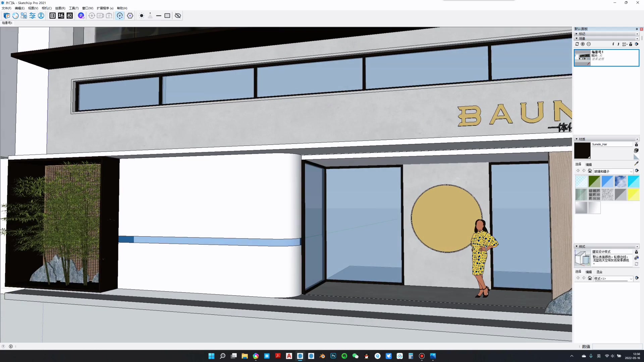Image resolution: width=644 pixels, height=362 pixels.
Task: Click the Home icon in the Materials panel
Action: [x=590, y=171]
